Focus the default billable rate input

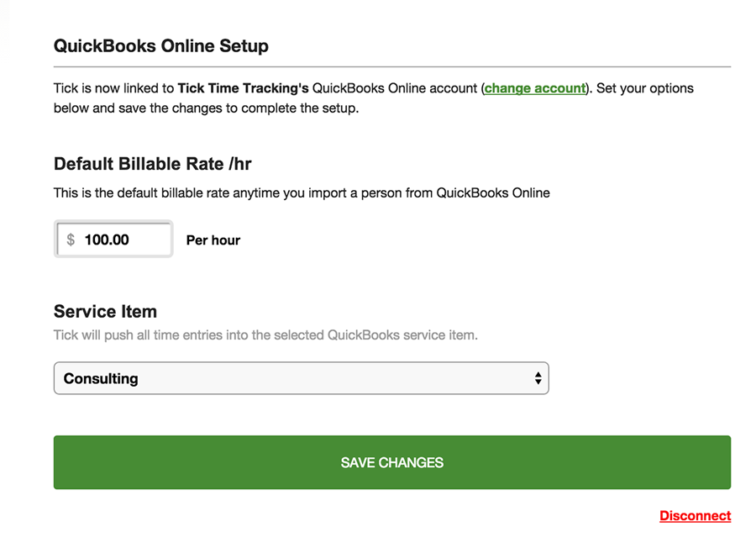[113, 240]
